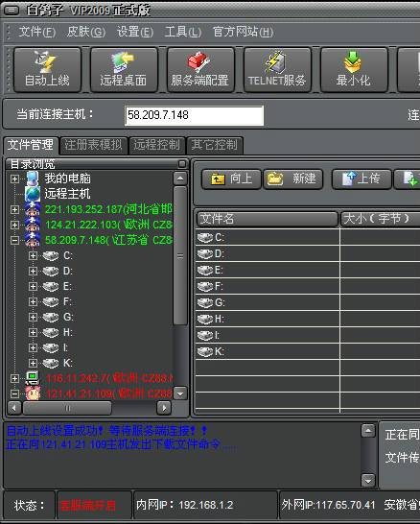Switch to the 文件管理 tab
This screenshot has height=524, width=420.
(31, 145)
